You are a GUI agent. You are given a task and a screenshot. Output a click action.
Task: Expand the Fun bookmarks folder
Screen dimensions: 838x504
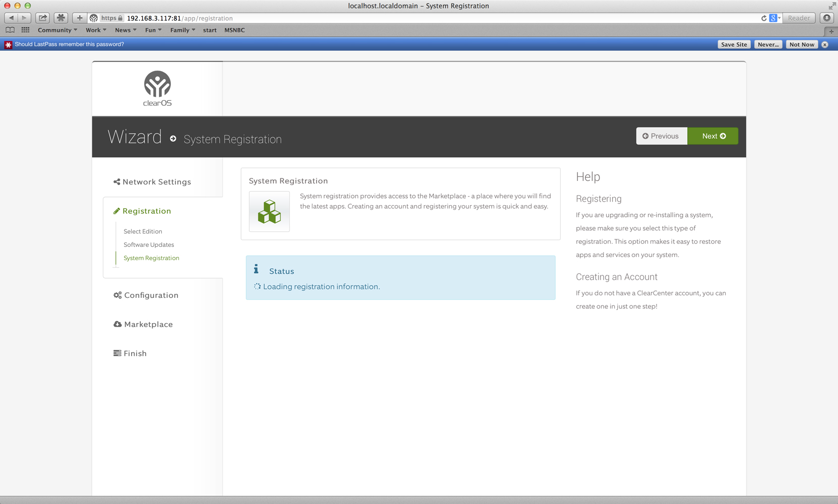pos(153,30)
